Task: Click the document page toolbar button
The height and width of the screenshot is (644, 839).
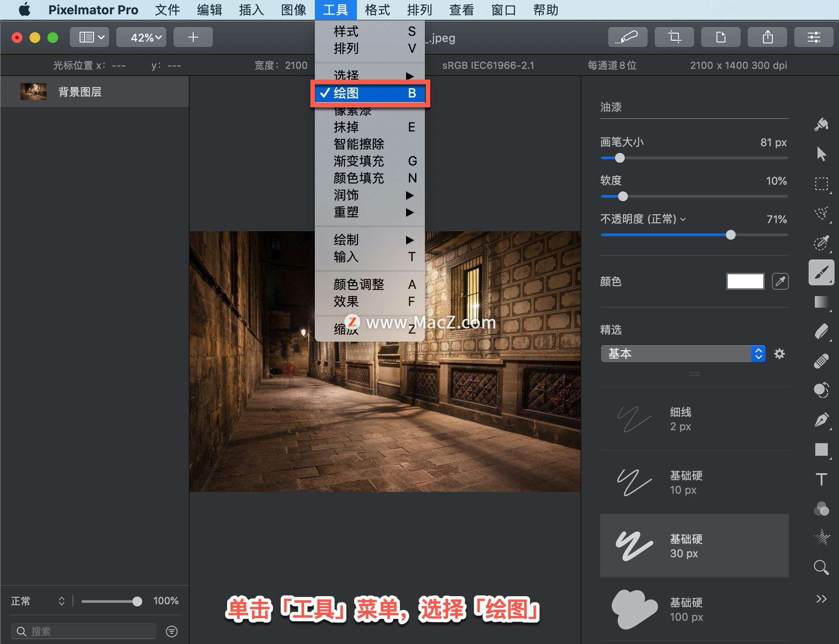Action: [x=720, y=37]
